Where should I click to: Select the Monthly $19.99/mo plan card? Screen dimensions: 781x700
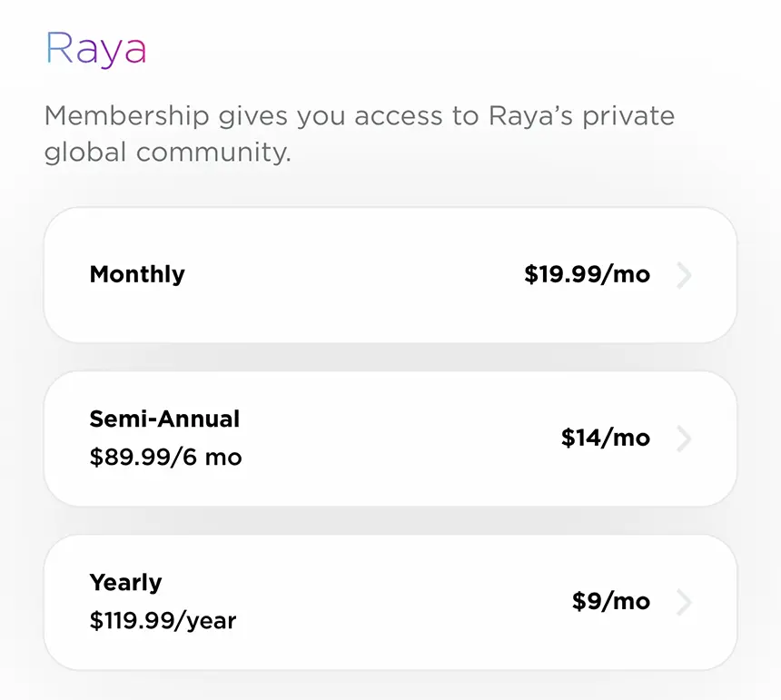390,275
